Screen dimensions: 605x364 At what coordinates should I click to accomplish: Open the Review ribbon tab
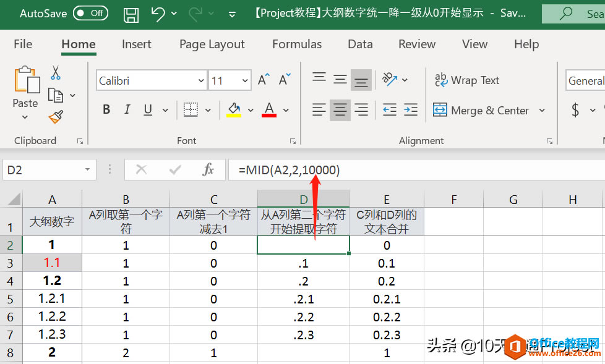click(416, 44)
